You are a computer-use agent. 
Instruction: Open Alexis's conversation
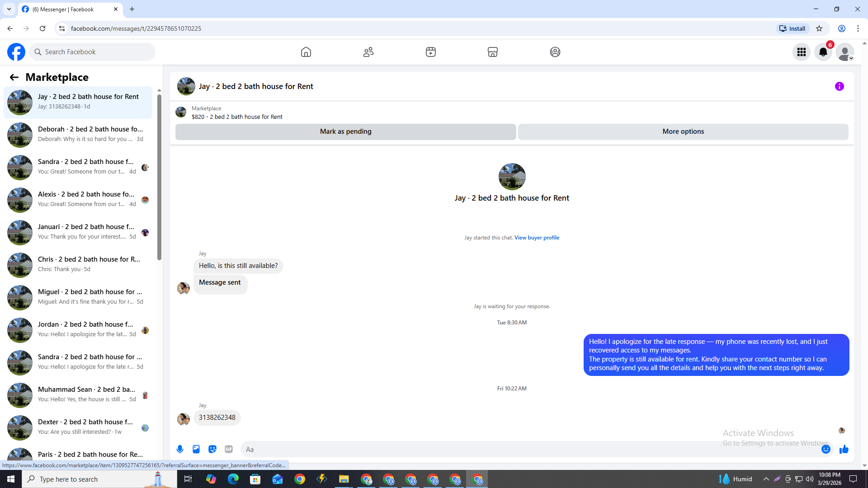[x=78, y=199]
